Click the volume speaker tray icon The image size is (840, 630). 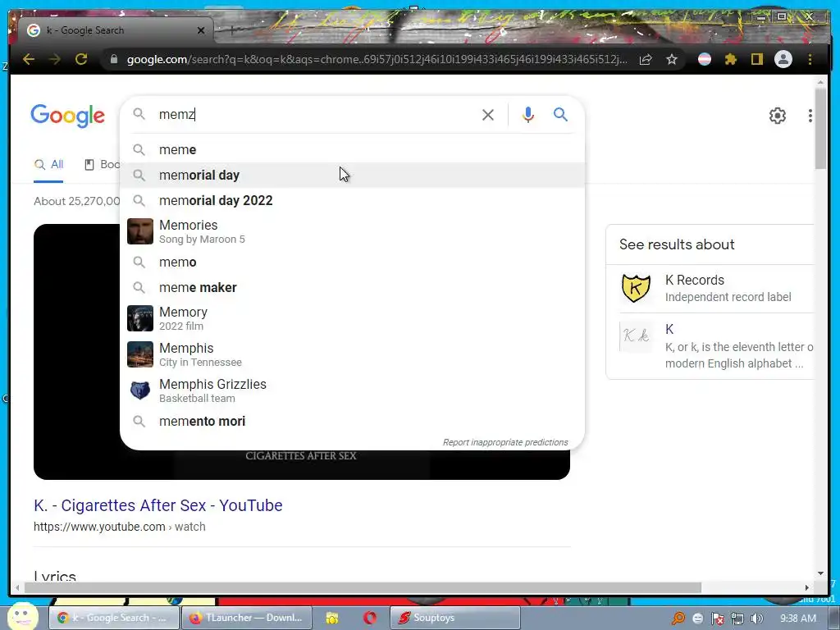pyautogui.click(x=756, y=619)
